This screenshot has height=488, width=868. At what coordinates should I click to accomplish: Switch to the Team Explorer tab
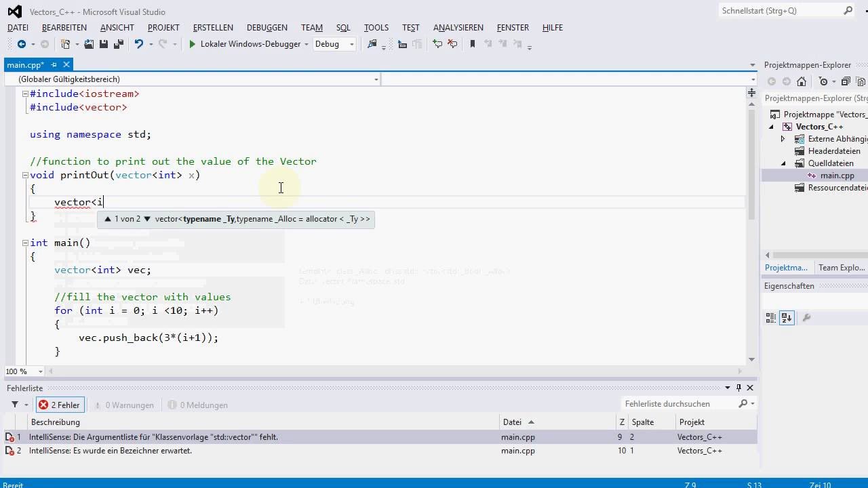pos(841,268)
